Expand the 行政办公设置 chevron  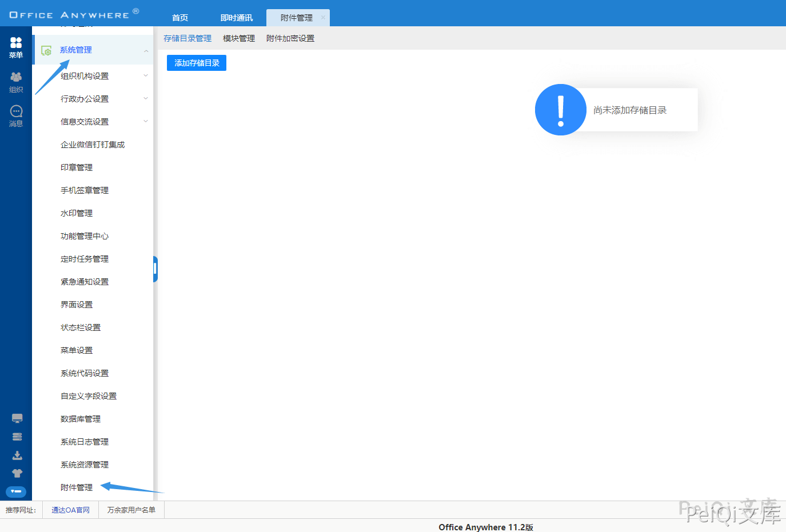pos(146,98)
